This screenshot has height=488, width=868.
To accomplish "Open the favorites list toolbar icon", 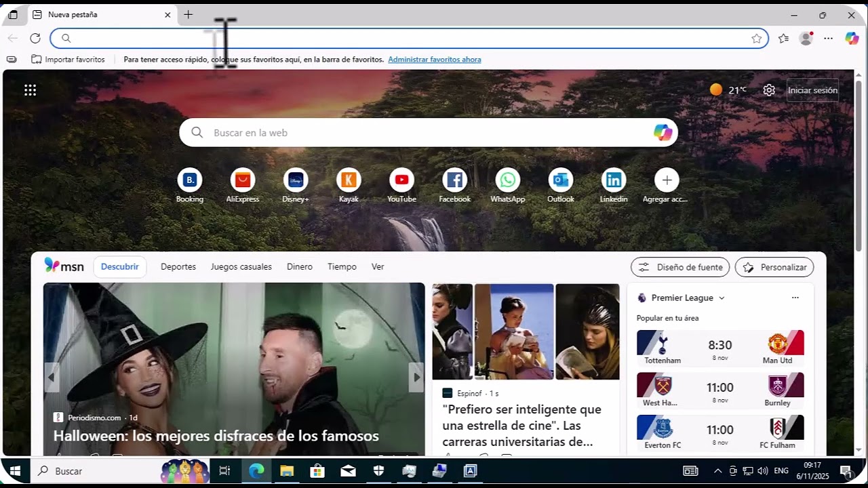I will coord(783,39).
